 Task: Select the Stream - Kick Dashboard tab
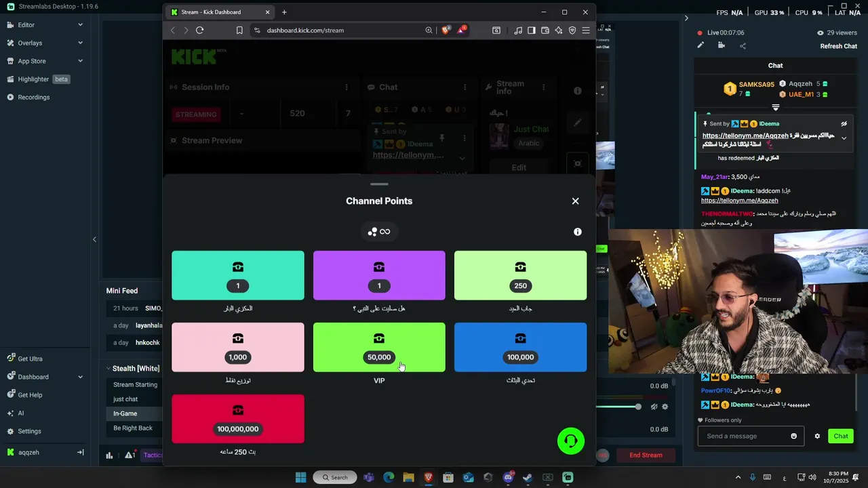(x=220, y=12)
